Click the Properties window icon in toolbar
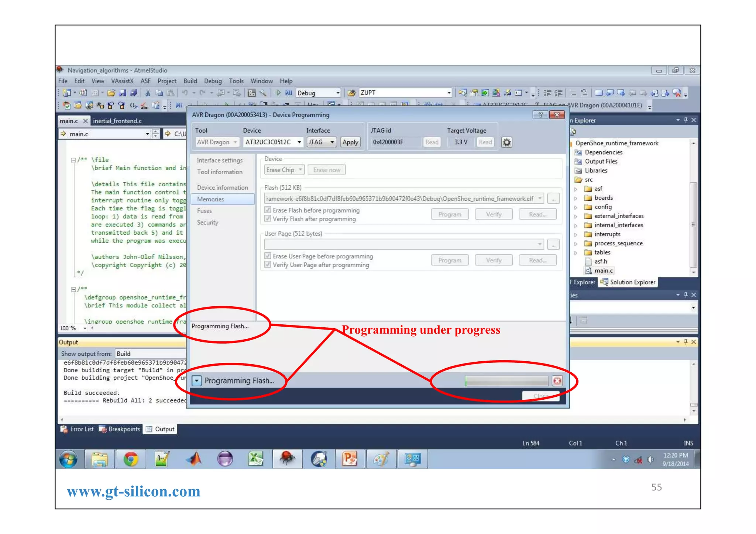The height and width of the screenshot is (534, 756). 474,93
